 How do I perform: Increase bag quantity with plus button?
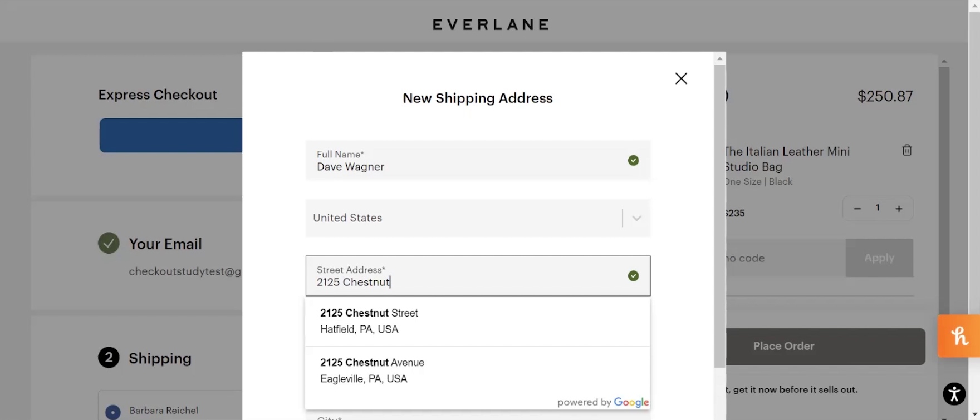[899, 209]
